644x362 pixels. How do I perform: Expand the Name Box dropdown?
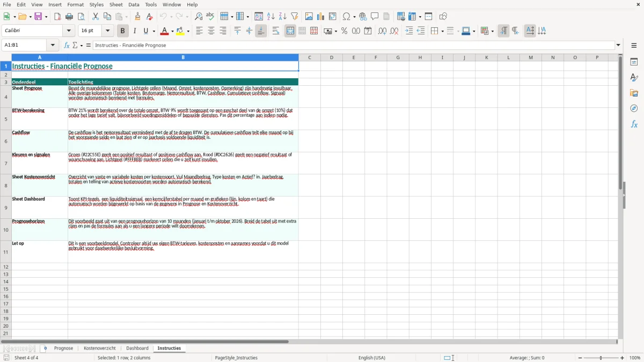53,46
